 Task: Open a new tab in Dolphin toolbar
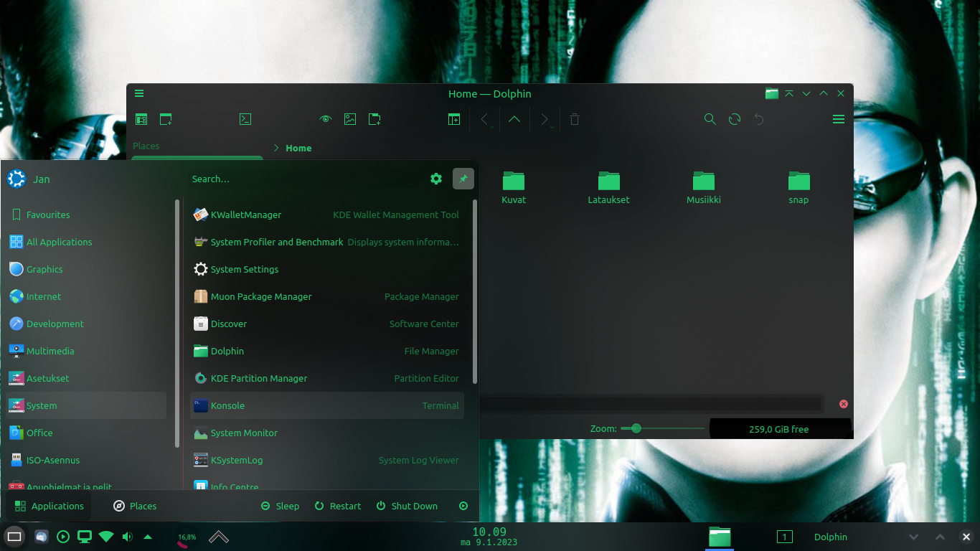166,119
